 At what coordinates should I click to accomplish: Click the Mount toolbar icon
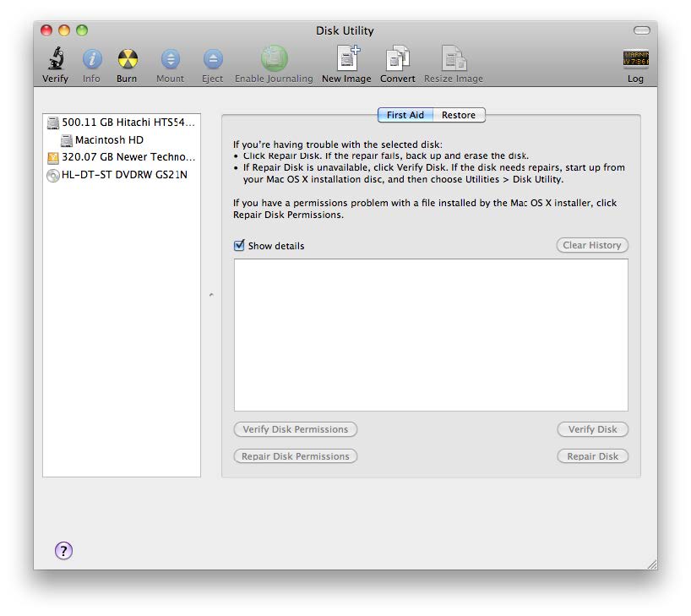[x=170, y=59]
